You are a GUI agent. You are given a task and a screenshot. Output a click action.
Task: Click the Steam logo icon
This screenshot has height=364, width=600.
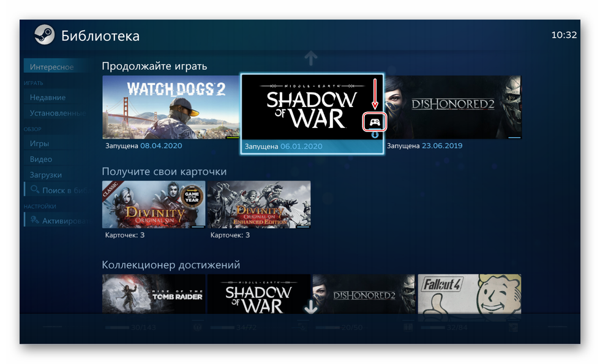44,35
